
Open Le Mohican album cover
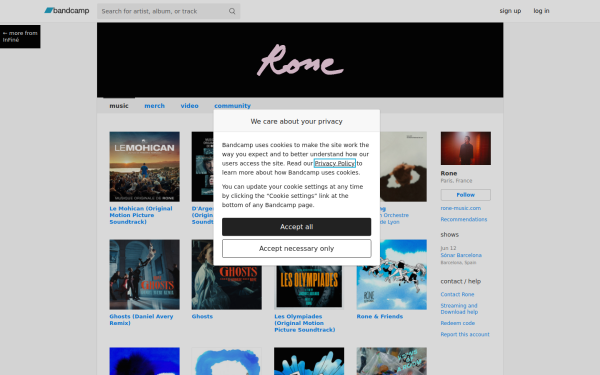pyautogui.click(x=145, y=167)
